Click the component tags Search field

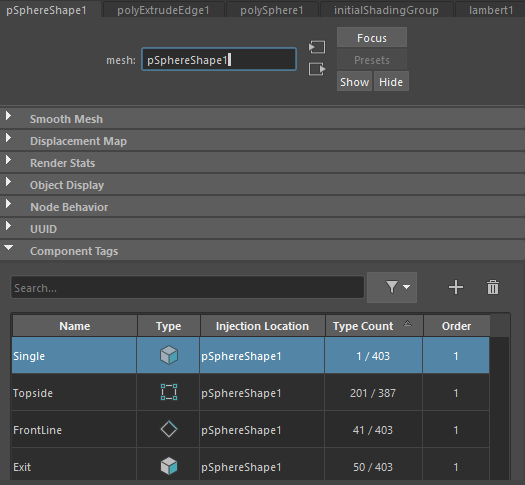point(188,287)
